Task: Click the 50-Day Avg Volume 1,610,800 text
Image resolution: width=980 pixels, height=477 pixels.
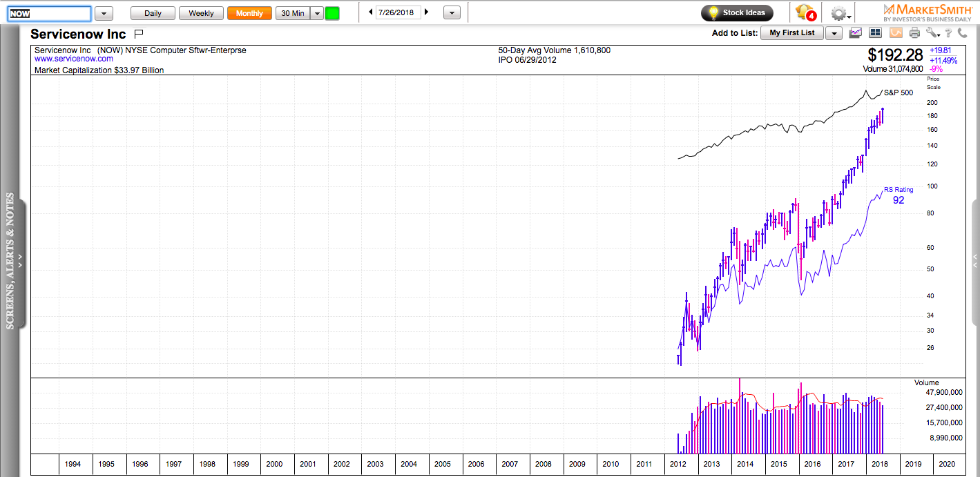Action: point(554,50)
